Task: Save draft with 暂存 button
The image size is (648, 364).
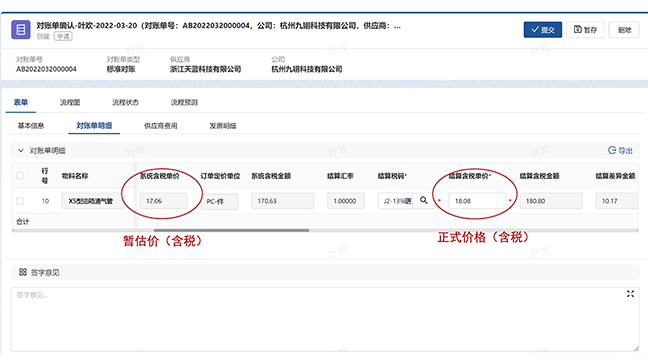Action: pyautogui.click(x=585, y=30)
